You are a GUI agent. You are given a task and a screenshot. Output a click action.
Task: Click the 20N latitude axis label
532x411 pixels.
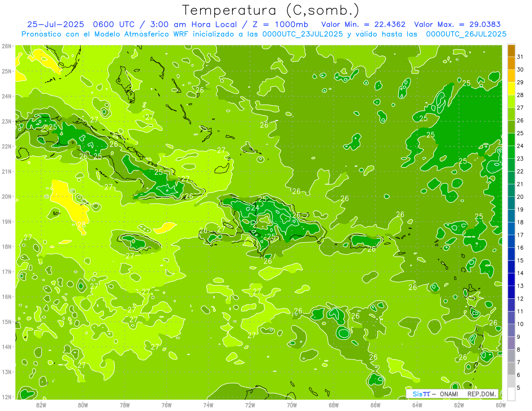tap(6, 196)
